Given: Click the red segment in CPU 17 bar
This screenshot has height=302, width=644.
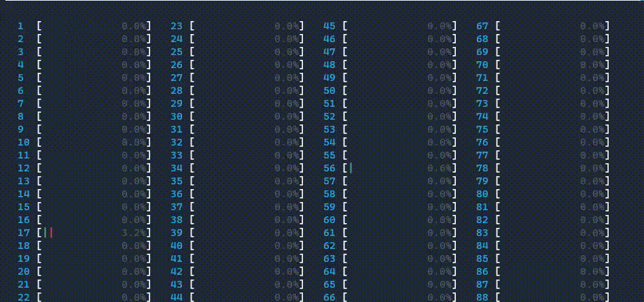Looking at the screenshot, I should (x=51, y=233).
